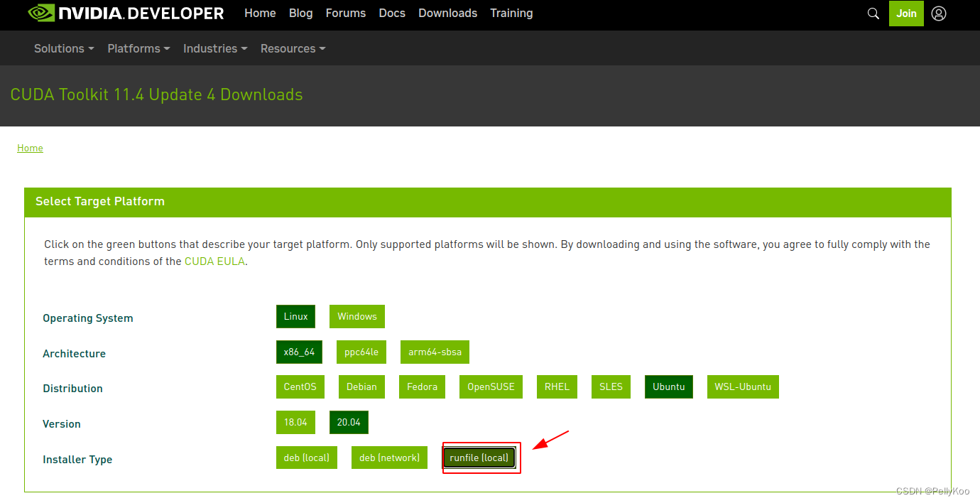
Task: Click the Architecture label
Action: 74,353
